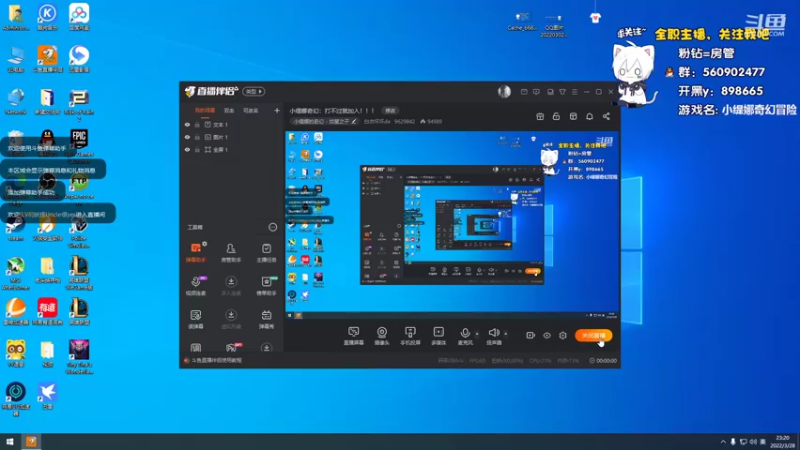Open the 视频连麦 microphone tool
This screenshot has height=450, width=800.
click(x=195, y=286)
